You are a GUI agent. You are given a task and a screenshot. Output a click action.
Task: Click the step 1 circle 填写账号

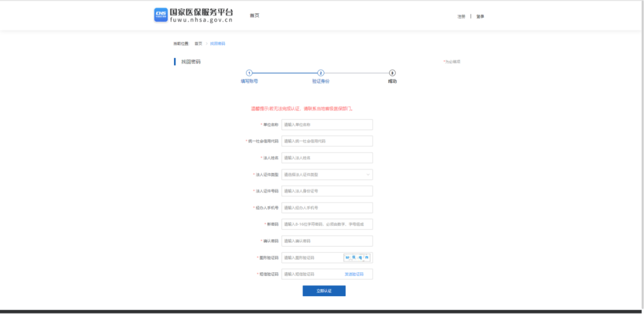coord(249,73)
